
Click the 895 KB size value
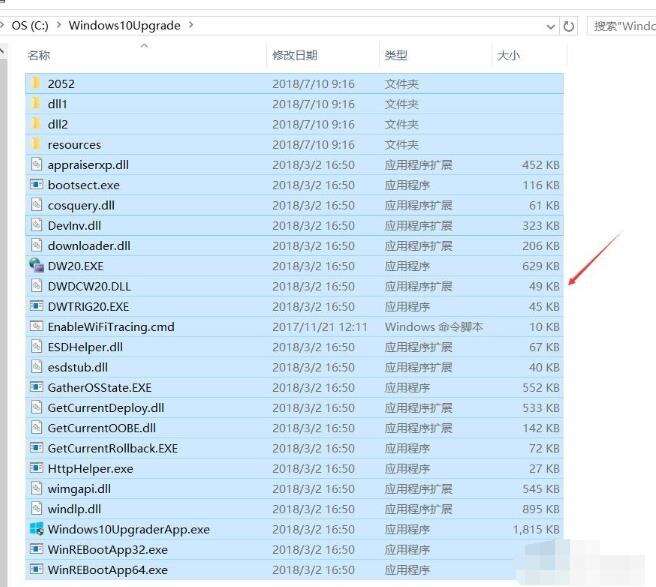tap(541, 509)
